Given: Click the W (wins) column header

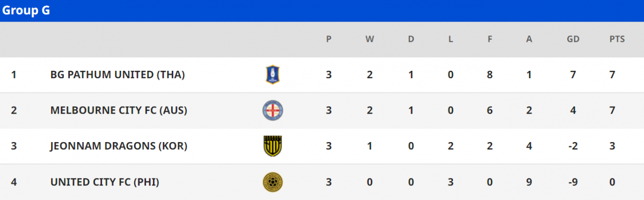Looking at the screenshot, I should [369, 39].
